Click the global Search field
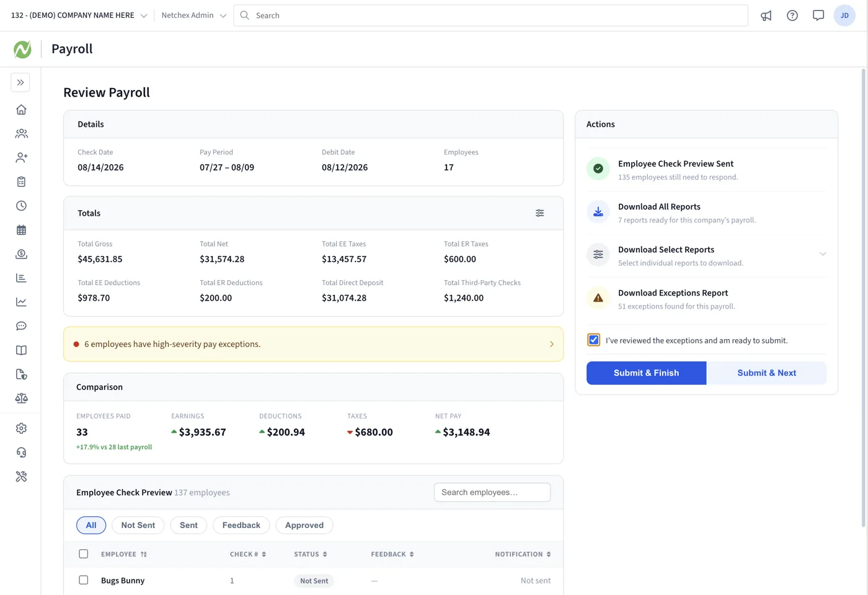 coord(491,15)
